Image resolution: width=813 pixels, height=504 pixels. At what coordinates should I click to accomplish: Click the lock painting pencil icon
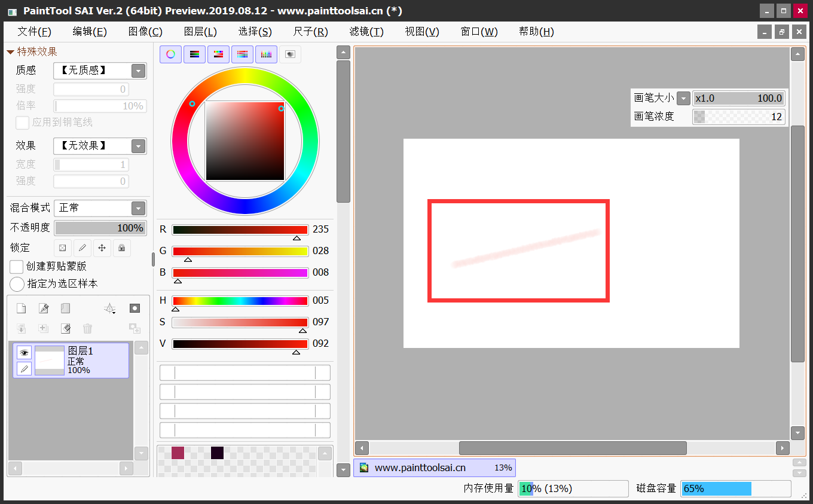click(82, 248)
